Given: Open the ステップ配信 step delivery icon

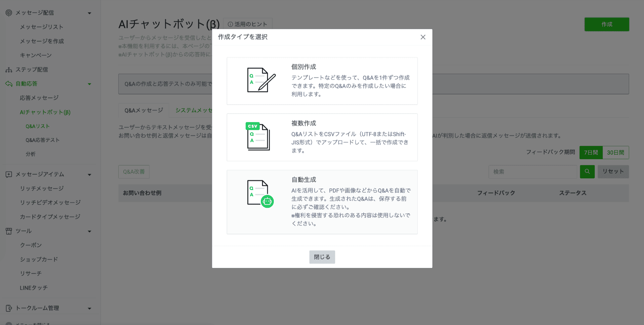Looking at the screenshot, I should click(x=9, y=70).
